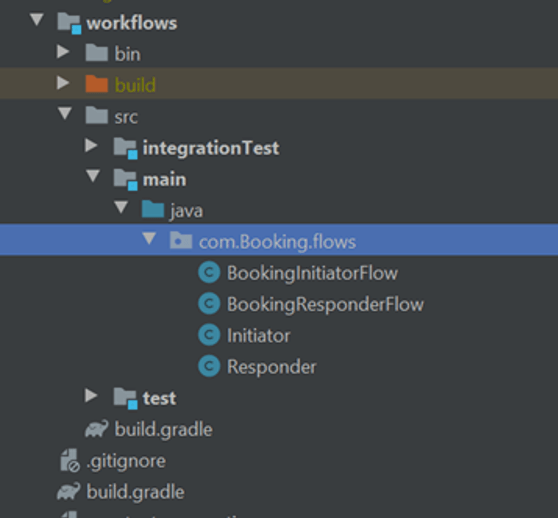The height and width of the screenshot is (518, 558).
Task: Select the com.Booking.flows package
Action: tap(277, 242)
